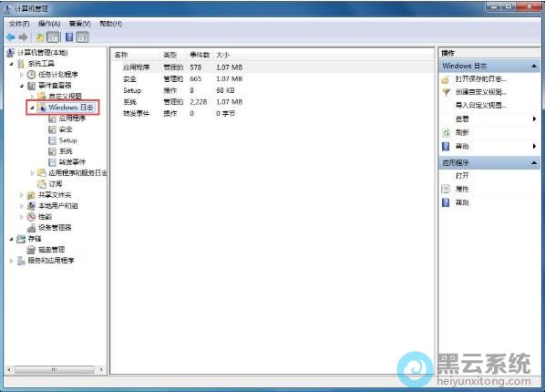Image resolution: width=545 pixels, height=392 pixels.
Task: Select 计算机管理(本地) root node
Action: pos(43,53)
